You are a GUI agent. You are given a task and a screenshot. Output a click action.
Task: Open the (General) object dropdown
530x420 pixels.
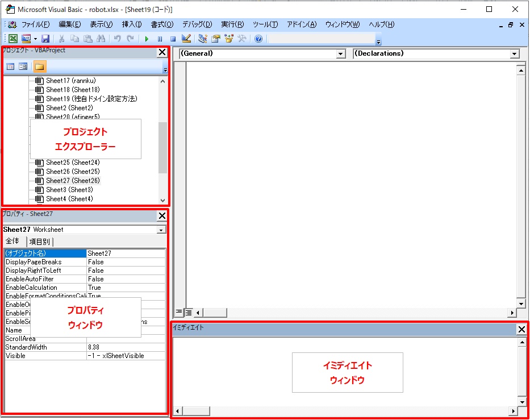tap(341, 54)
